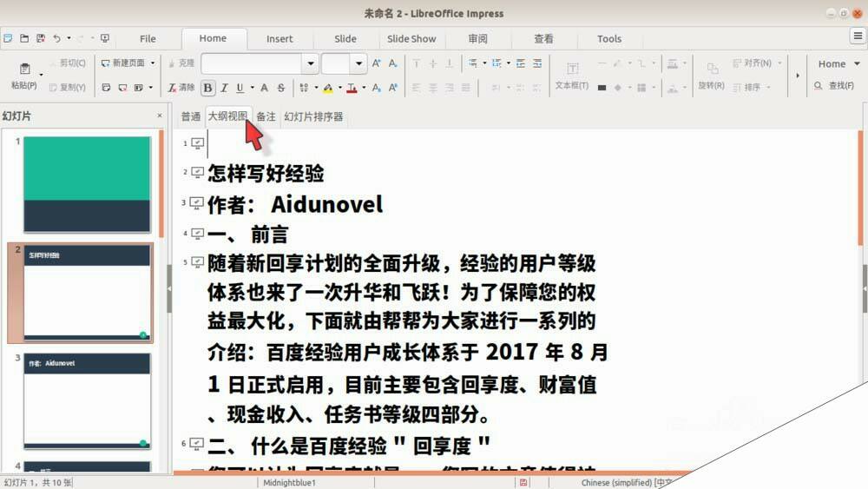Toggle subscript formatting icon
868x489 pixels.
(x=377, y=88)
